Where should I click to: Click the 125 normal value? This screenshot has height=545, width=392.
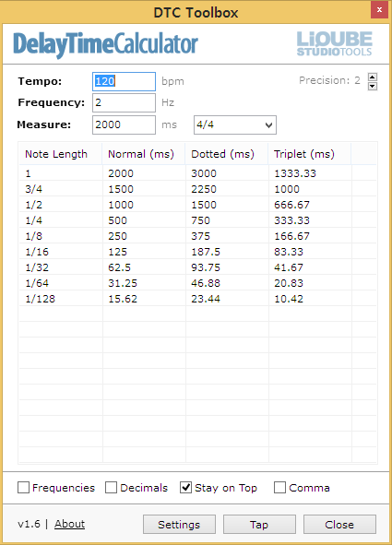coord(117,252)
